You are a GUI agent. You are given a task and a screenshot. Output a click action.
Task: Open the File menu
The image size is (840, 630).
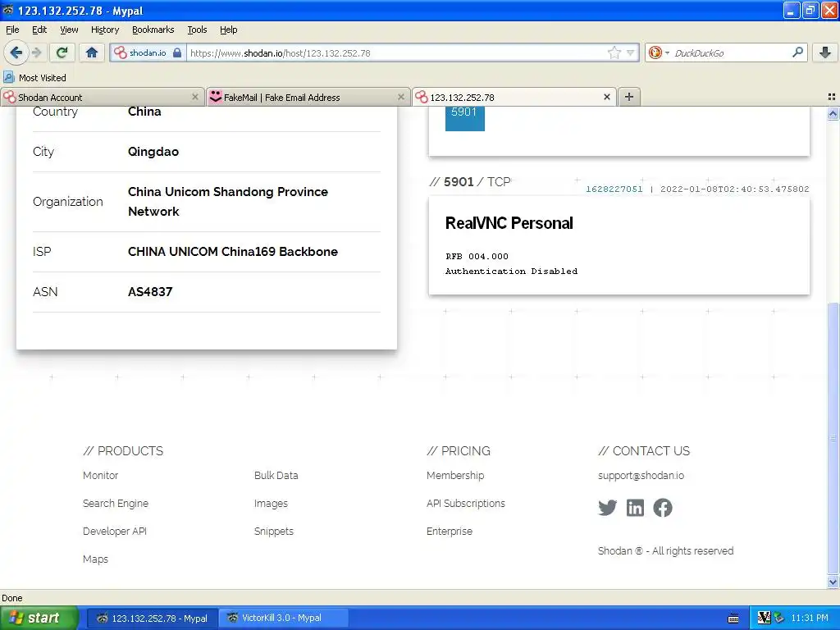[12, 30]
